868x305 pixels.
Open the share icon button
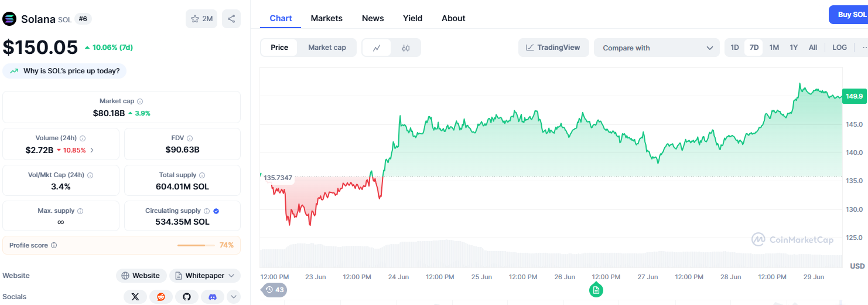[x=231, y=19]
